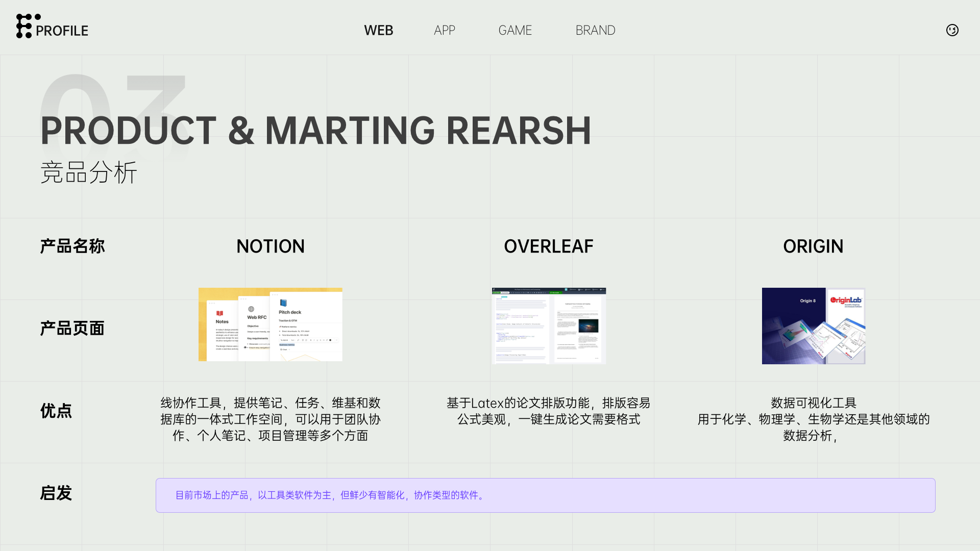Click the 优点 row label
Screen dimensions: 980x551
(x=56, y=411)
